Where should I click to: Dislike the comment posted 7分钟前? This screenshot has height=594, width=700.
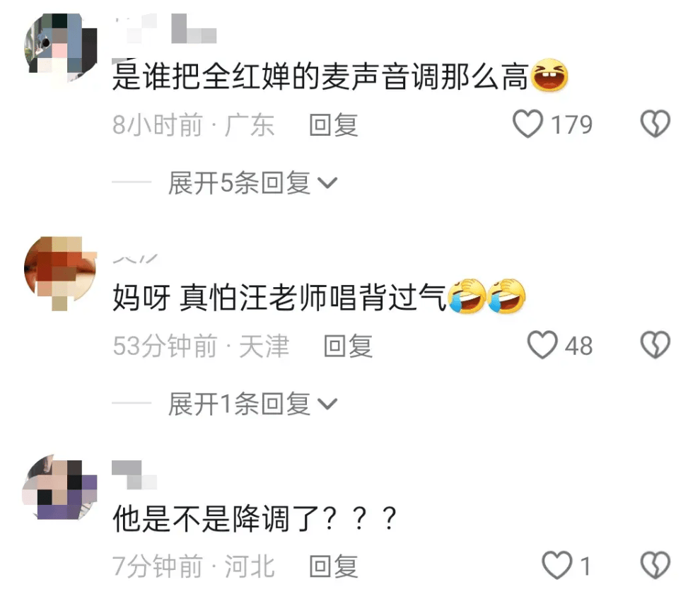tap(655, 565)
